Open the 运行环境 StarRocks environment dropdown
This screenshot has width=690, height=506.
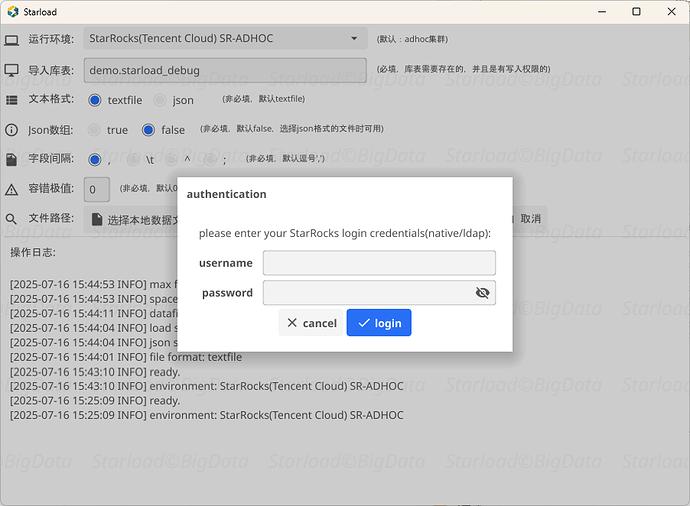[x=225, y=38]
